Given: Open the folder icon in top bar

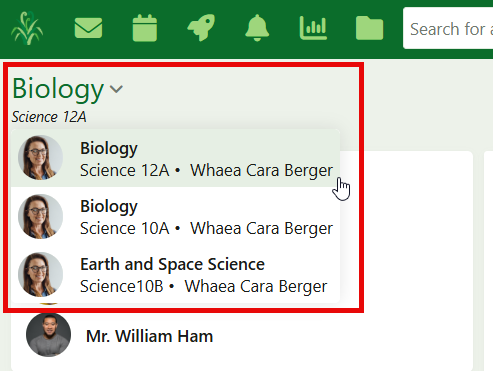Looking at the screenshot, I should 369,28.
